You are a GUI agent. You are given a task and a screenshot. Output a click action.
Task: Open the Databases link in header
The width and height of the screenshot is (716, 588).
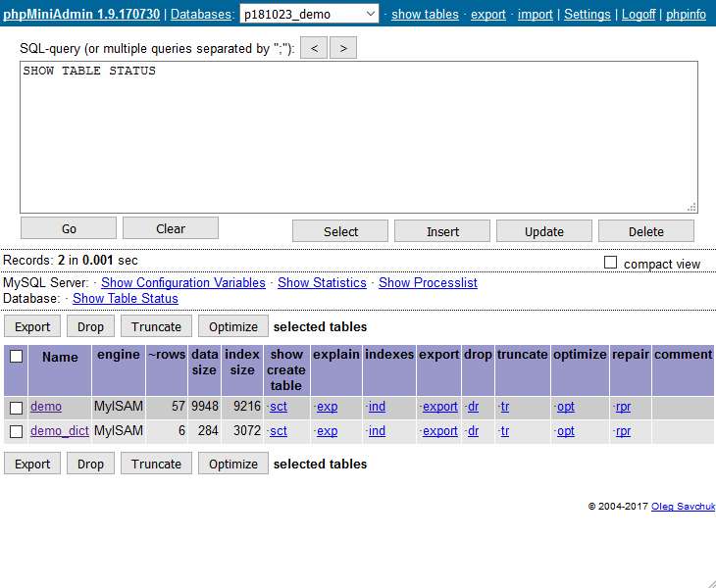200,14
